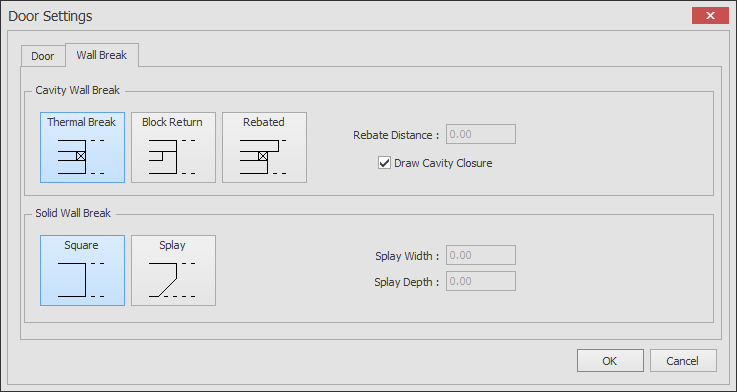This screenshot has height=392, width=737.
Task: Choose the Block Return wall break icon
Action: pos(173,147)
